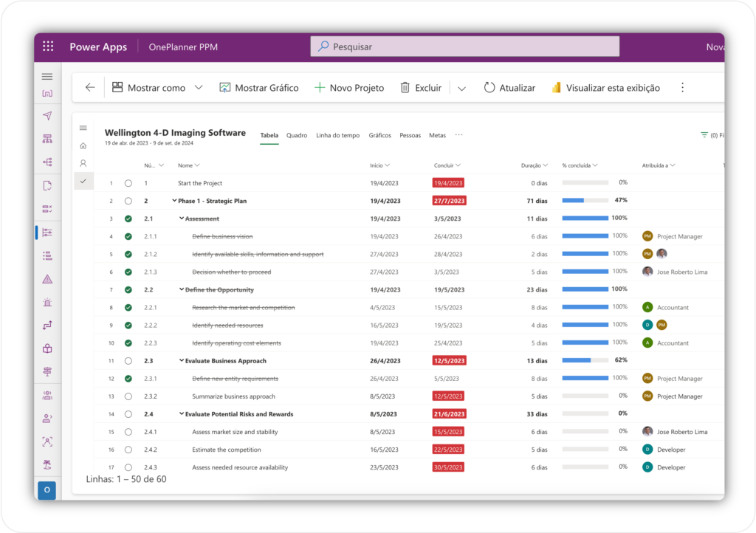
Task: Select the header checkbox in the task grid
Action: coord(83,179)
